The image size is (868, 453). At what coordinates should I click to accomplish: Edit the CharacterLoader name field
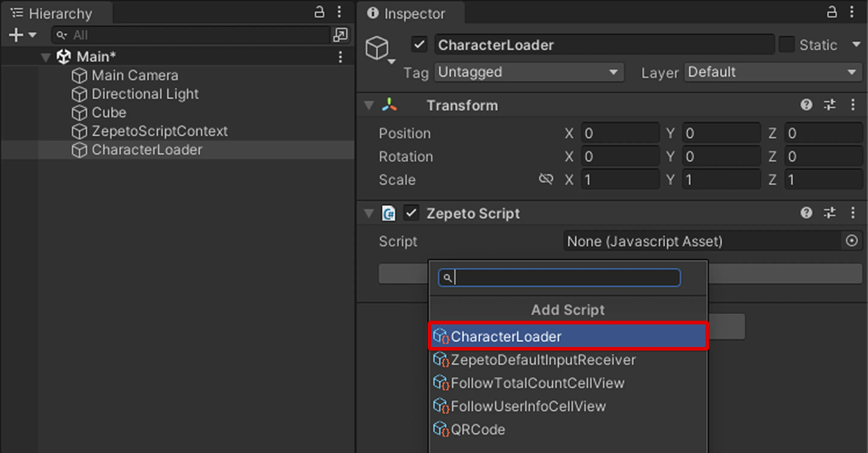605,45
